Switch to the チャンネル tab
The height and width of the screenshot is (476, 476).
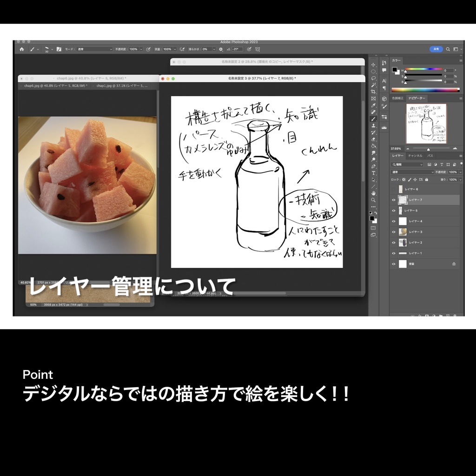[415, 156]
